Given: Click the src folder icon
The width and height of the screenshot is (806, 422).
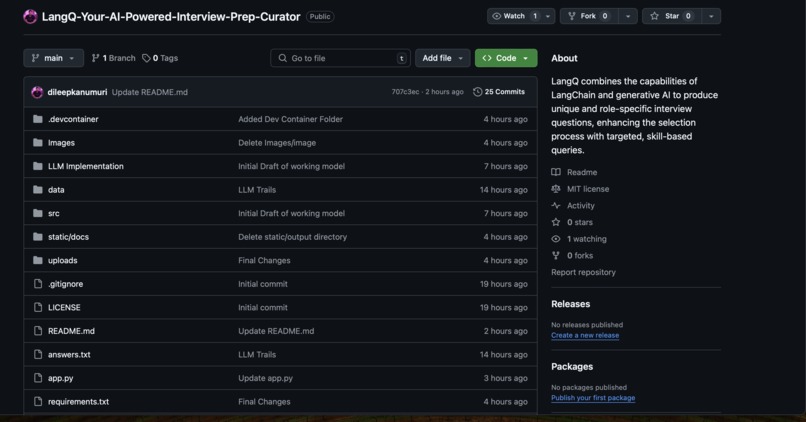Looking at the screenshot, I should pos(38,213).
